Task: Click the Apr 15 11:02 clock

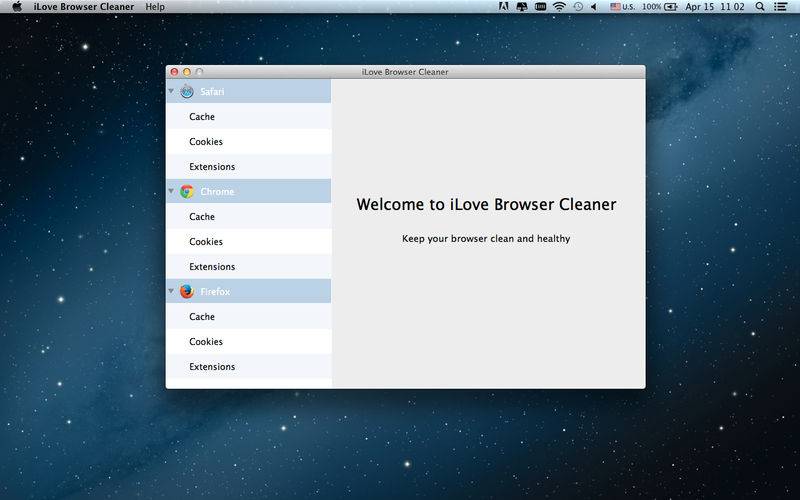Action: [x=714, y=7]
